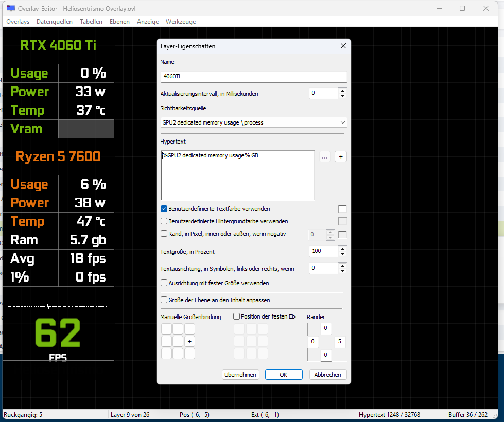Close the Layer-Eigenschaften dialog

click(343, 46)
